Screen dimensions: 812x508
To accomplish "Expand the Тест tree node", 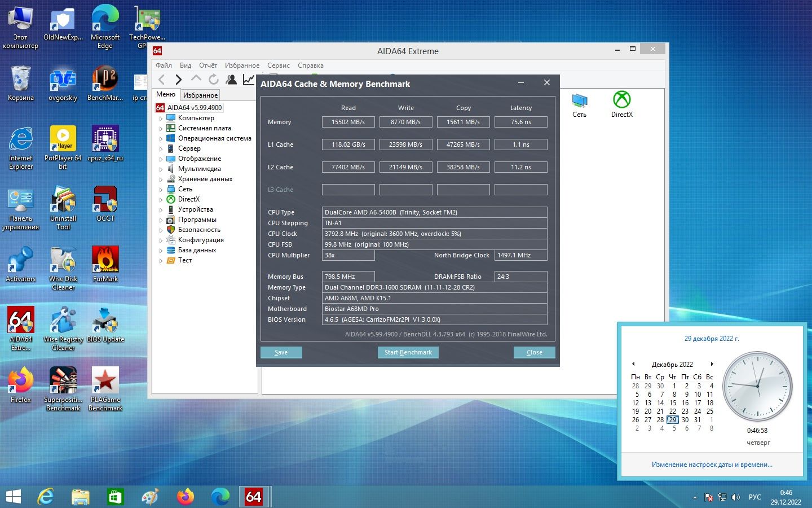I will pos(161,261).
